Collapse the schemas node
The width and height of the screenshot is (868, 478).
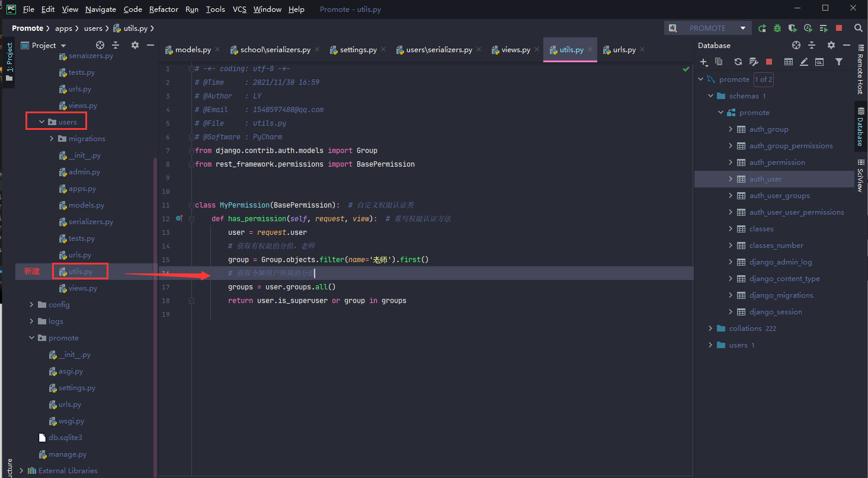click(710, 96)
